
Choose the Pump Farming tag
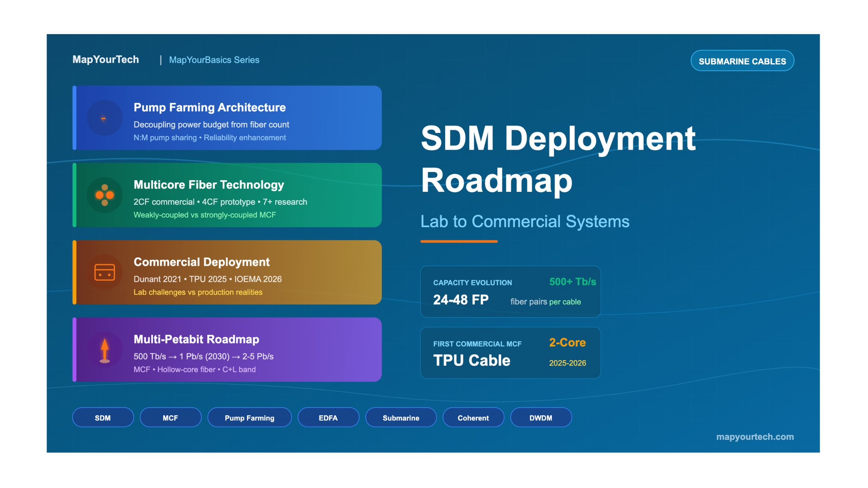[249, 418]
